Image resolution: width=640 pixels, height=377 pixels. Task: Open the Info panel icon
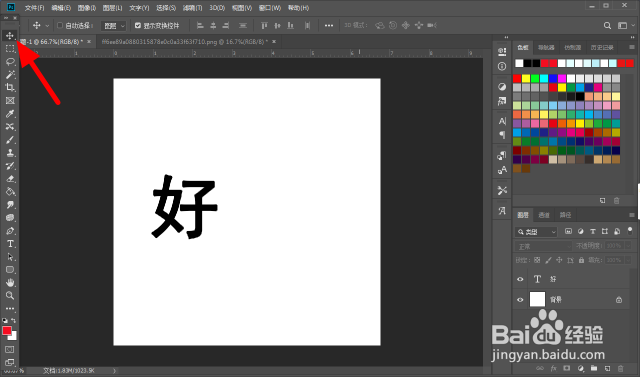point(502,66)
